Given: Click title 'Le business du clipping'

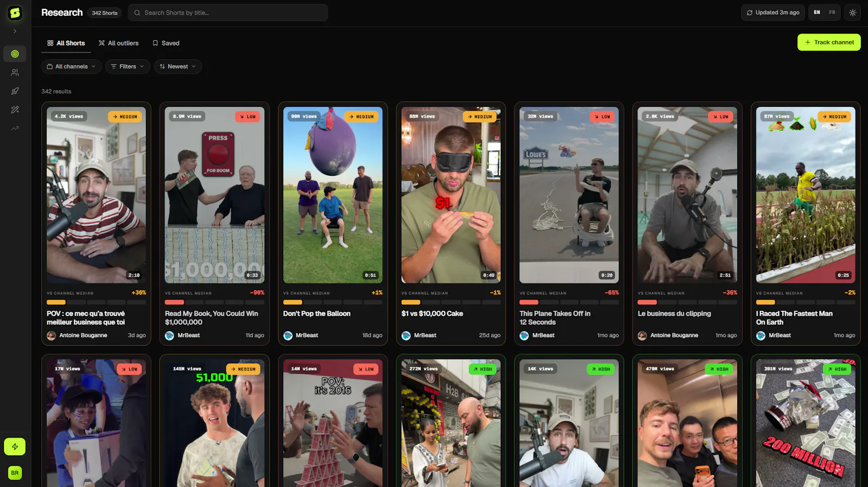Looking at the screenshot, I should pyautogui.click(x=674, y=313).
